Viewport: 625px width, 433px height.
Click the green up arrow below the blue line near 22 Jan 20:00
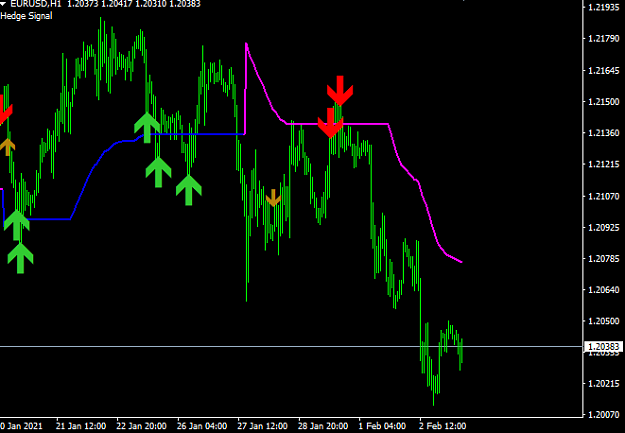click(159, 172)
